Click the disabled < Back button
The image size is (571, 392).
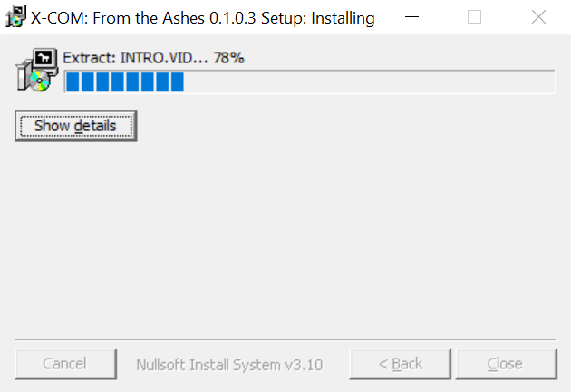pyautogui.click(x=401, y=364)
